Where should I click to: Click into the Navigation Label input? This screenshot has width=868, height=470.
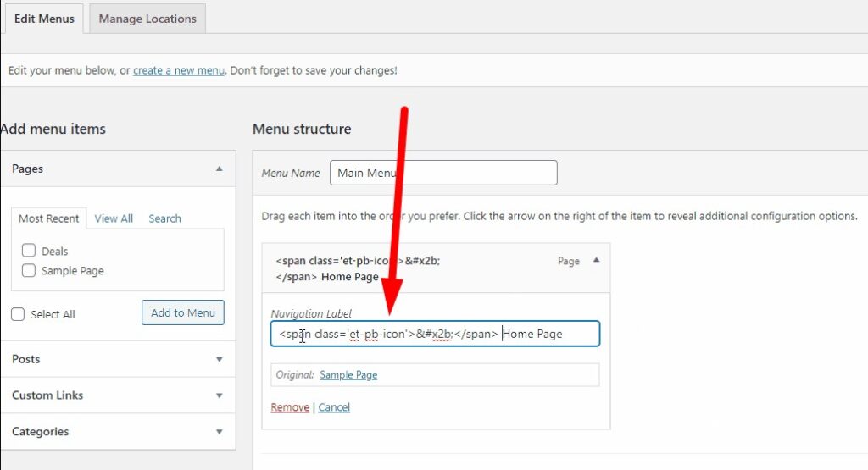point(435,334)
